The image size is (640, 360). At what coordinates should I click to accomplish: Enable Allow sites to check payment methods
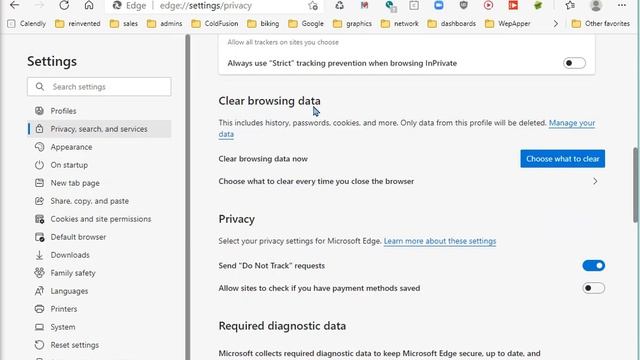coord(593,288)
